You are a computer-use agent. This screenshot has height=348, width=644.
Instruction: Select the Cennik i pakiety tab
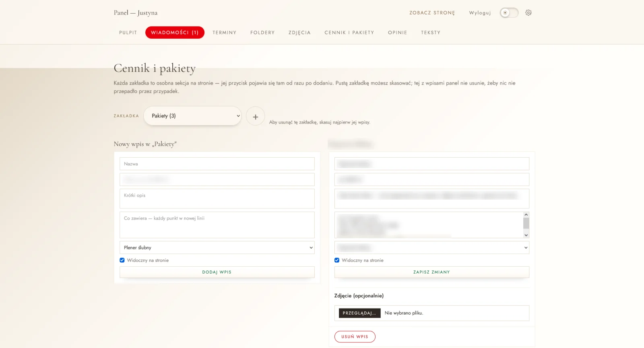coord(349,33)
